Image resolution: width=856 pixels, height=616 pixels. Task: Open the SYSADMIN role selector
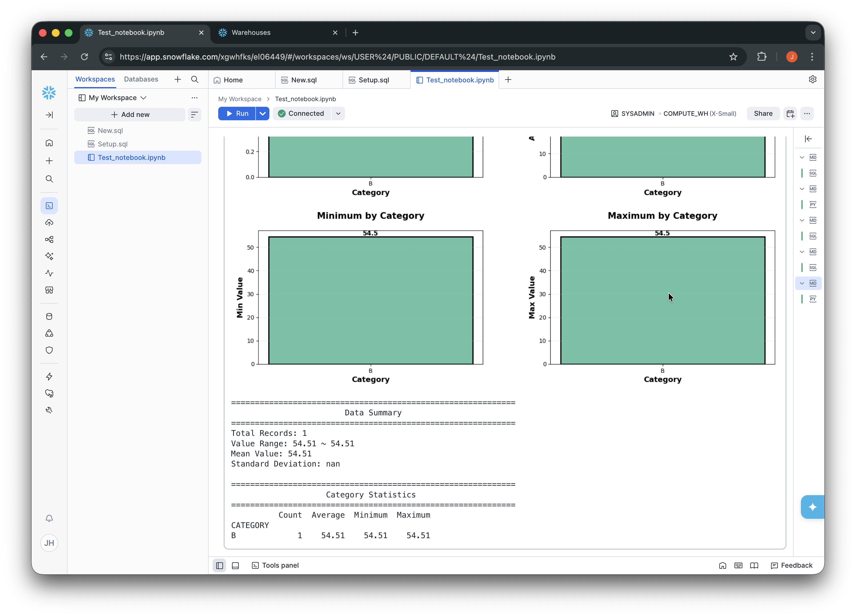(x=632, y=114)
